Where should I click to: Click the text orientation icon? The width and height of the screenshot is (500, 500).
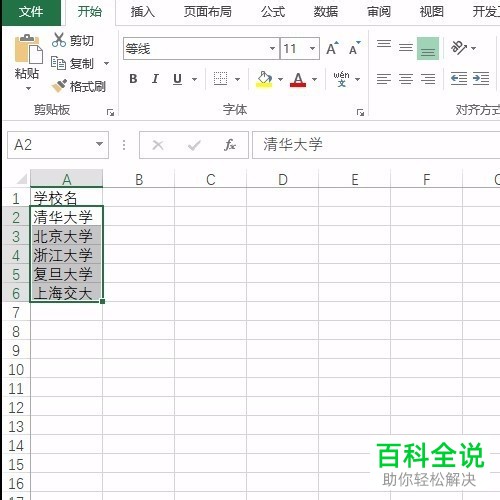coord(459,48)
